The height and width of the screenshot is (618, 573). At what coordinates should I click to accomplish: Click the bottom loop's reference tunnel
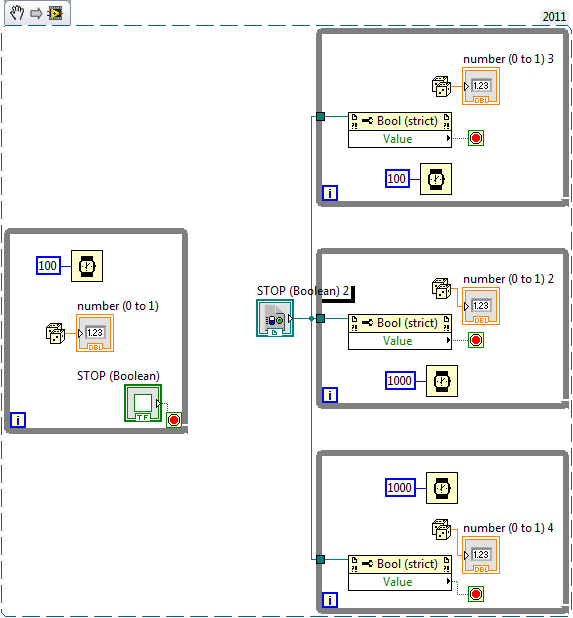(320, 560)
